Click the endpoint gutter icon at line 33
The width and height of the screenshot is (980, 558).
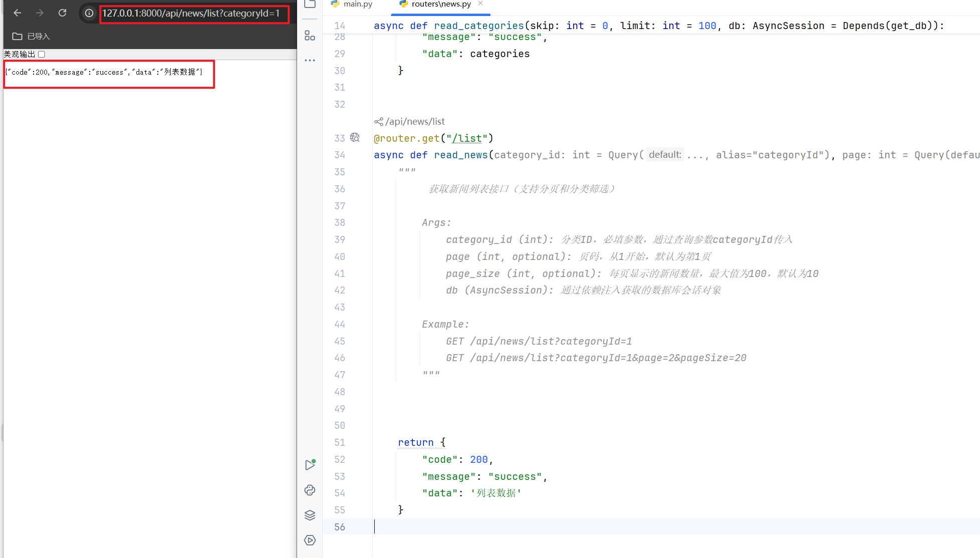coord(355,138)
